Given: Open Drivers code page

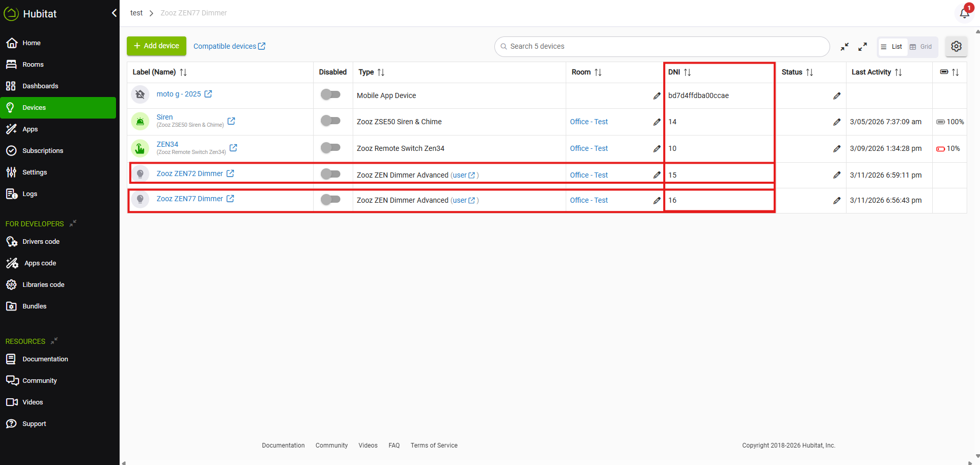Looking at the screenshot, I should click(x=41, y=242).
